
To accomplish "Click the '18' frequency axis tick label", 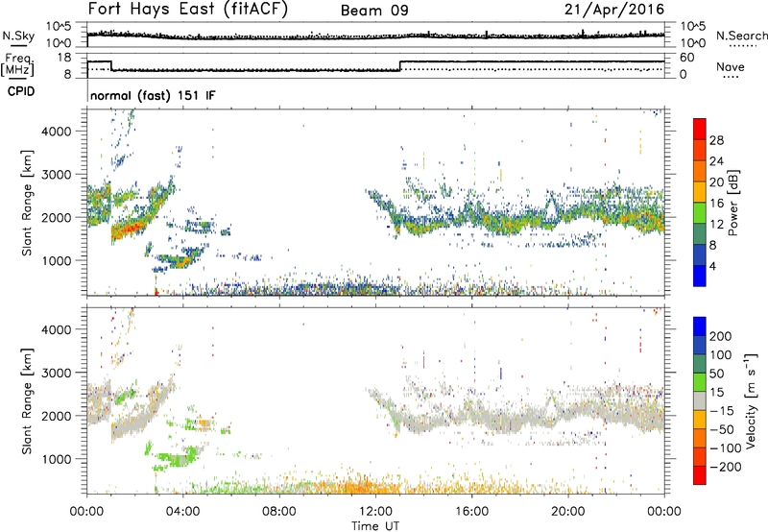I will pos(64,58).
